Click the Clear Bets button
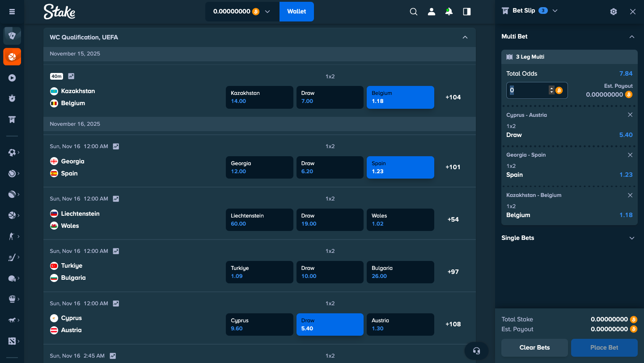 (x=534, y=347)
